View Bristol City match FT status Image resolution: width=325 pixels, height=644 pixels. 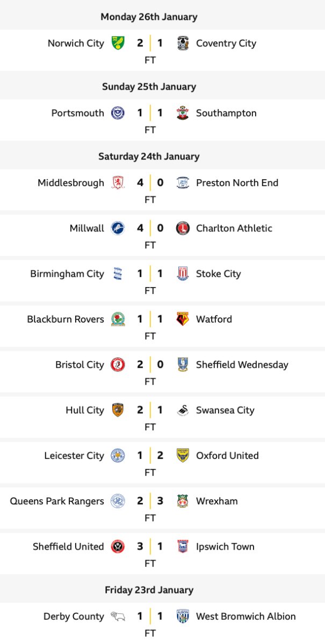click(150, 382)
